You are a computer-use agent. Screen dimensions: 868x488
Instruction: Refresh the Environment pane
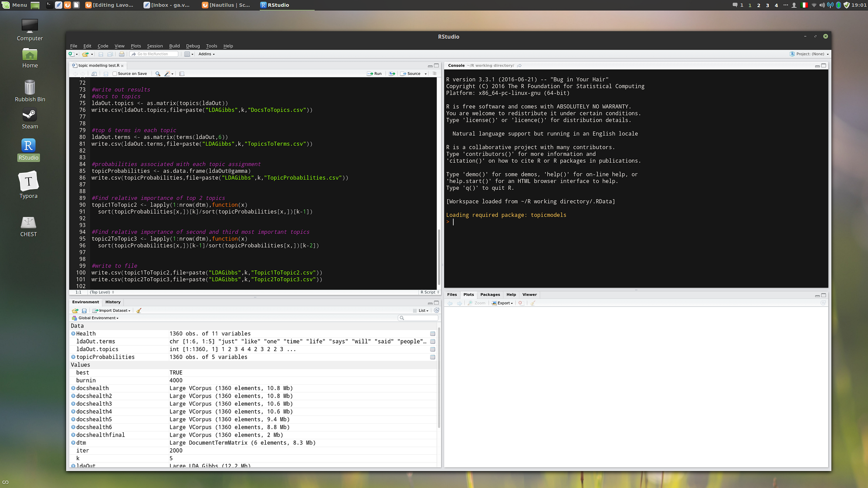(x=437, y=311)
